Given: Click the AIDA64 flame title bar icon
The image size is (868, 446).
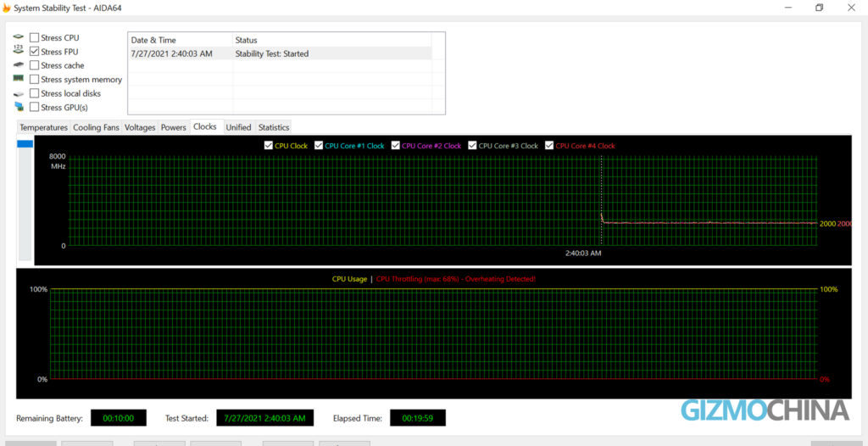Looking at the screenshot, I should click(x=6, y=8).
